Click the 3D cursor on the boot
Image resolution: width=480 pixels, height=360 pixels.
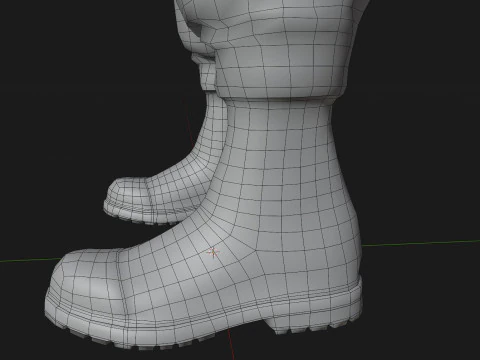click(x=213, y=252)
